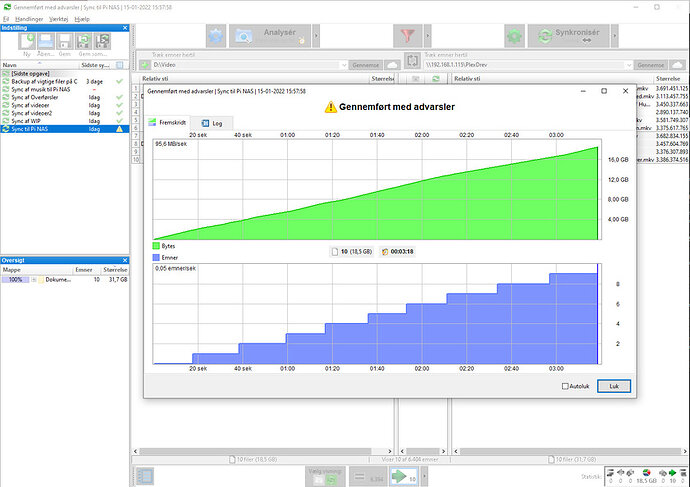Open green synchronization settings gear
Screen dimensions: 690x487
click(514, 36)
